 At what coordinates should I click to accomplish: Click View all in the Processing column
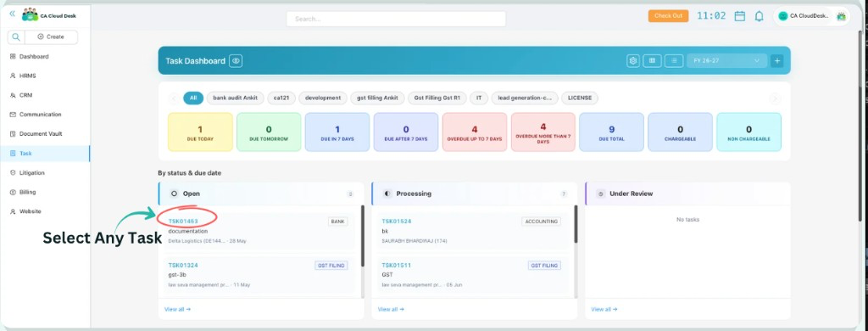(391, 310)
